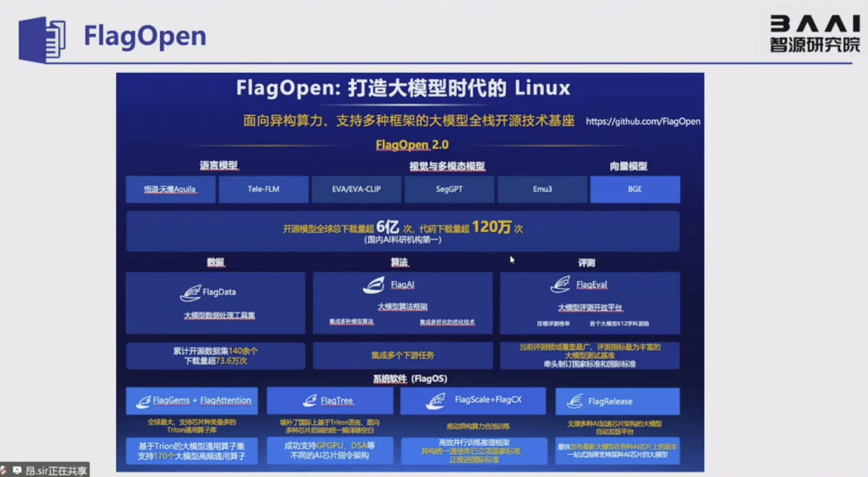
Task: Choose the EVA/EVA-CLIP model box
Action: [x=357, y=189]
